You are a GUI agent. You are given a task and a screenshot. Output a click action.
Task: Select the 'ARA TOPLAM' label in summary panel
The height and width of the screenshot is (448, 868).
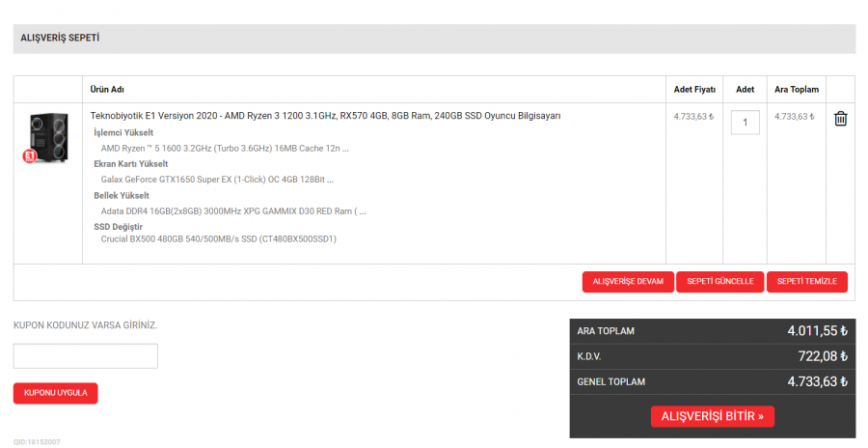[x=606, y=331]
